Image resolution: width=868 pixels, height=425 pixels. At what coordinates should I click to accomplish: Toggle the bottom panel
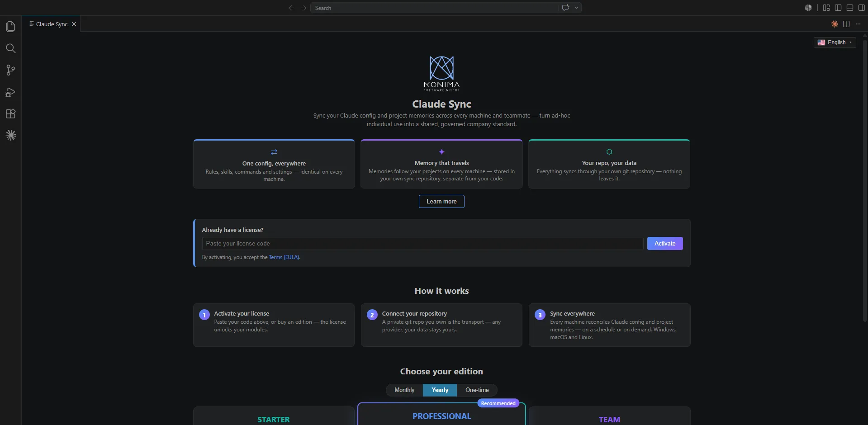point(850,8)
